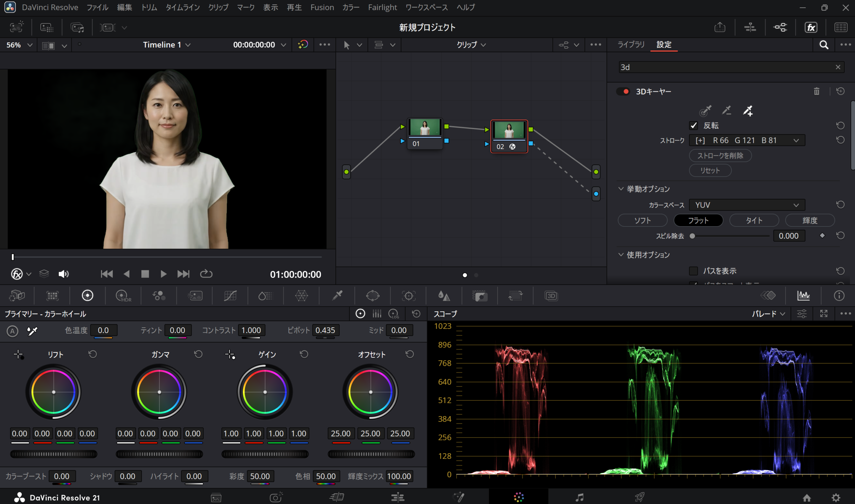Image resolution: width=855 pixels, height=504 pixels.
Task: Open the Timeline 1 dropdown
Action: 166,45
